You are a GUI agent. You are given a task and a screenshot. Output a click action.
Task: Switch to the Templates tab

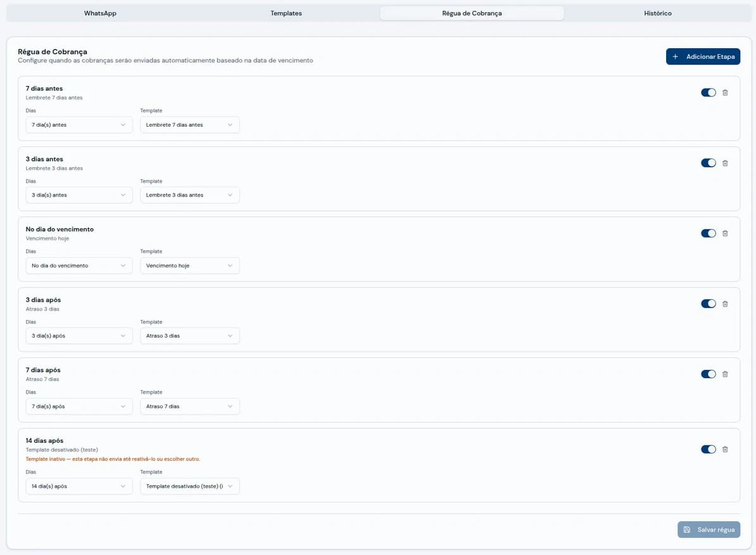(x=286, y=13)
